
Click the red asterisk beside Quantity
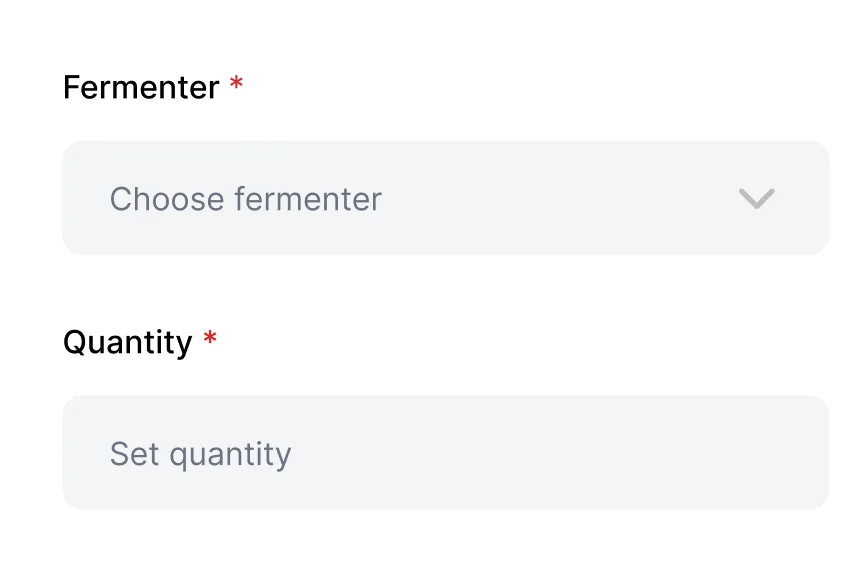[x=210, y=341]
